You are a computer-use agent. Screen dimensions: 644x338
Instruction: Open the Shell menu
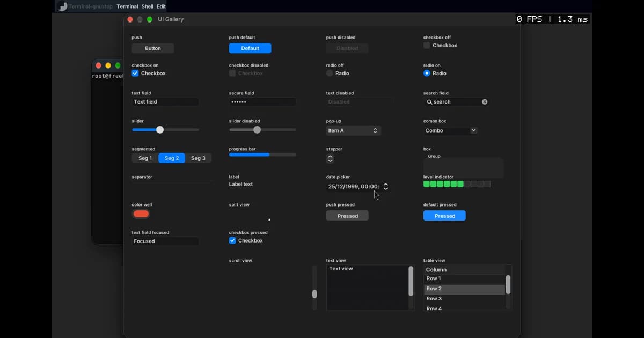coord(147,6)
